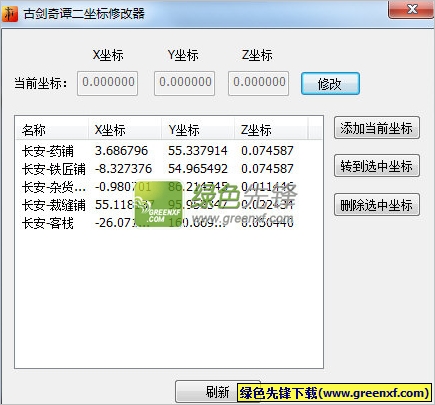The image size is (435, 405).
Task: Focus the Z坐标 input field
Action: (x=258, y=83)
